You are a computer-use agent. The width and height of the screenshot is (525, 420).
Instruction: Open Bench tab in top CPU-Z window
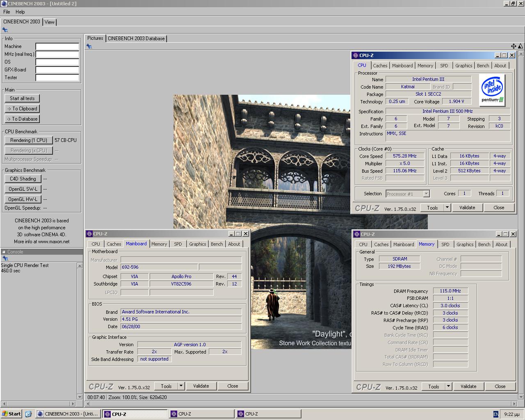[483, 66]
